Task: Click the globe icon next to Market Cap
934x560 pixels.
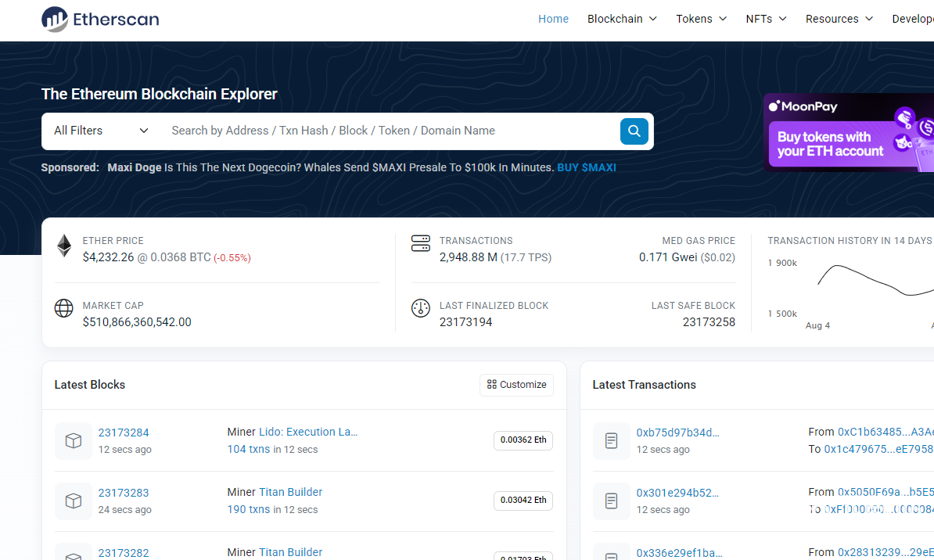Action: 64,308
